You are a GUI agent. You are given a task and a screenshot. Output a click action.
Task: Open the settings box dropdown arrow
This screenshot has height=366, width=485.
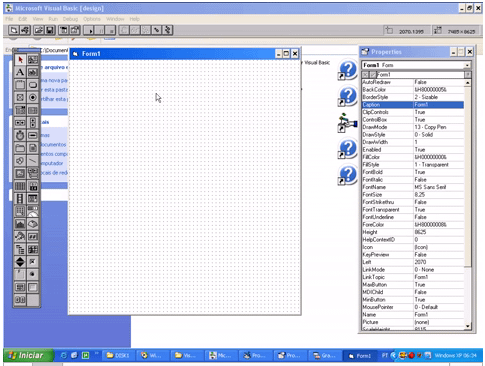pyautogui.click(x=468, y=75)
